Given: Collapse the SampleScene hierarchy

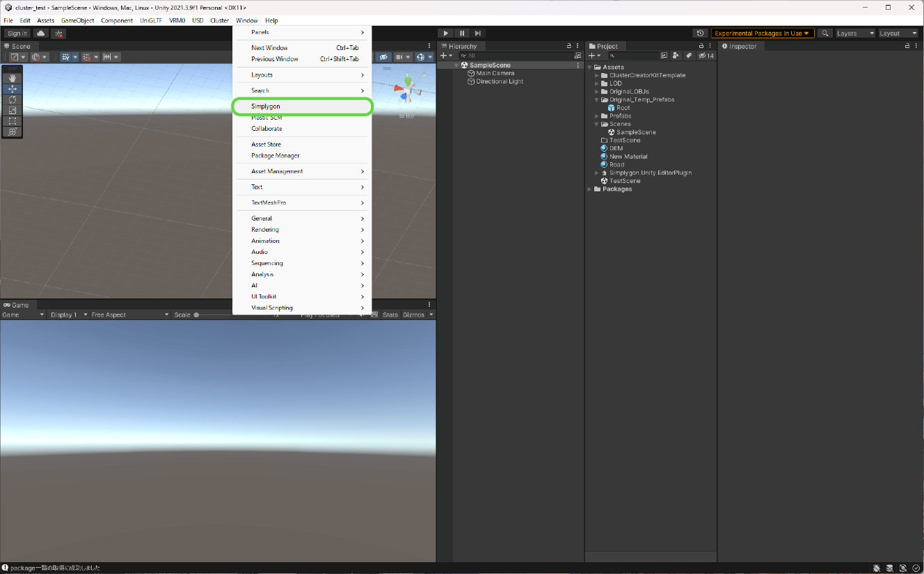Looking at the screenshot, I should click(456, 65).
